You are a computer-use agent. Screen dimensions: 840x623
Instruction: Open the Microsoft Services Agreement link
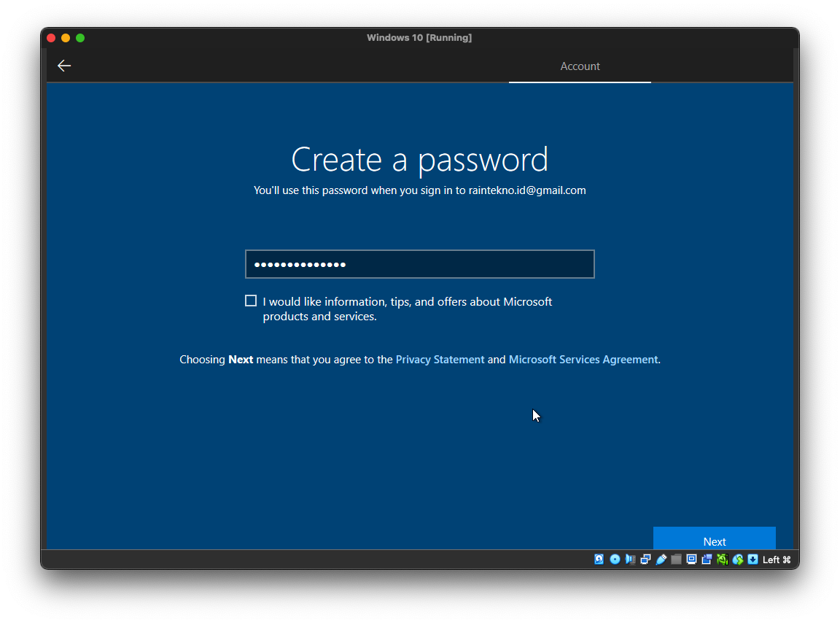[583, 360]
